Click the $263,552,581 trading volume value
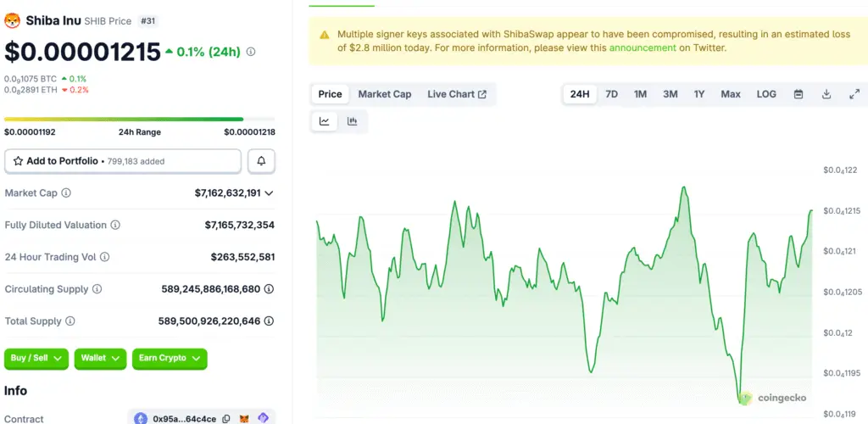 [x=243, y=258]
